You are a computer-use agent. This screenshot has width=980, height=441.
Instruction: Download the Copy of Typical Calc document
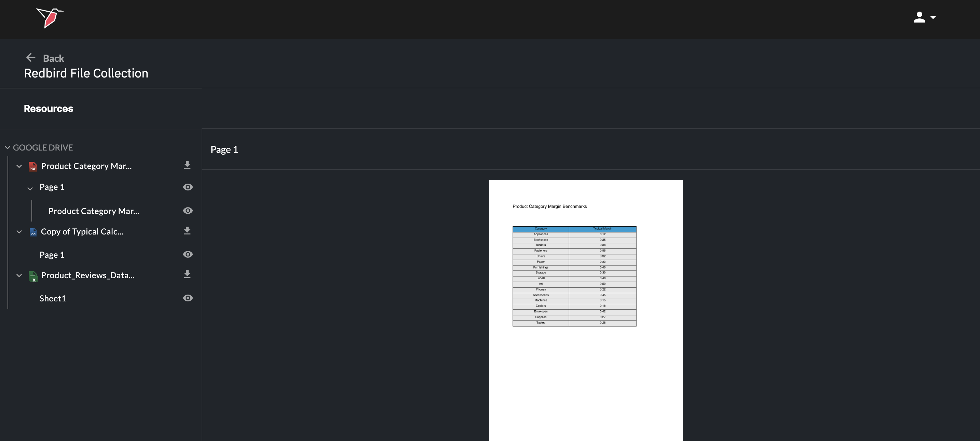[x=187, y=231]
